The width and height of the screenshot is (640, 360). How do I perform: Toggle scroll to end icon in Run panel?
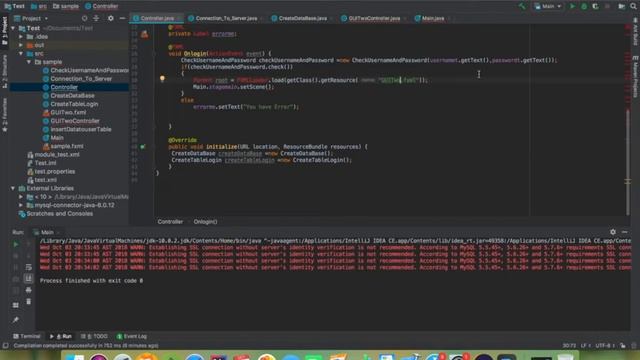point(29,279)
